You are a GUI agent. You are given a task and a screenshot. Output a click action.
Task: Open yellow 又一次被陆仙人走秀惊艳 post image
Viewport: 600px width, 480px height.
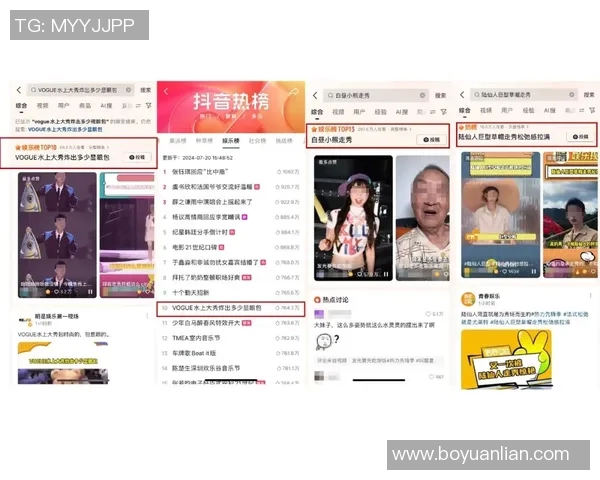pyautogui.click(x=507, y=360)
